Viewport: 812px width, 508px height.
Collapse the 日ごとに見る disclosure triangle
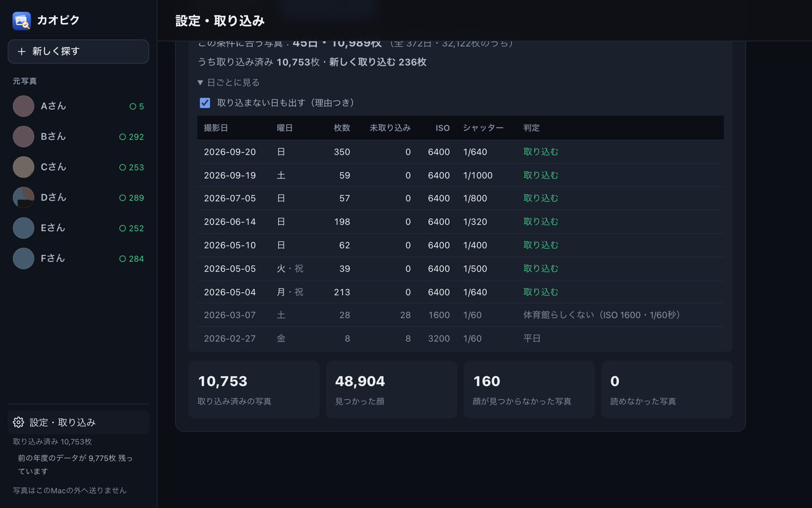(x=200, y=82)
